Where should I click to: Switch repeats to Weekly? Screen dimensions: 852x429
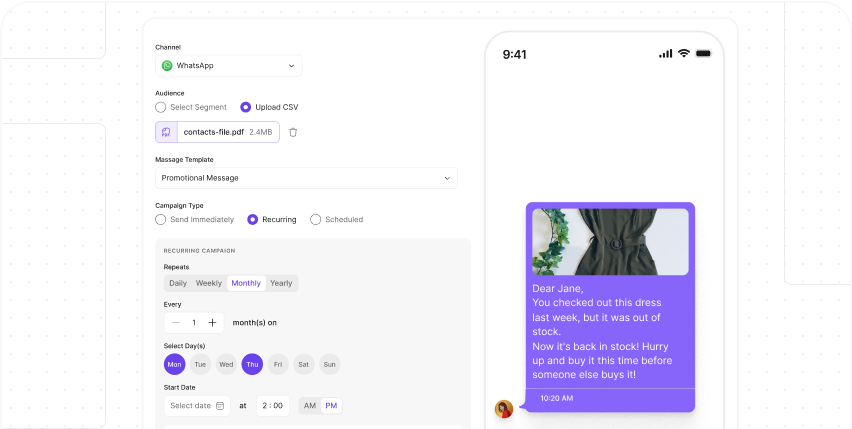(209, 283)
